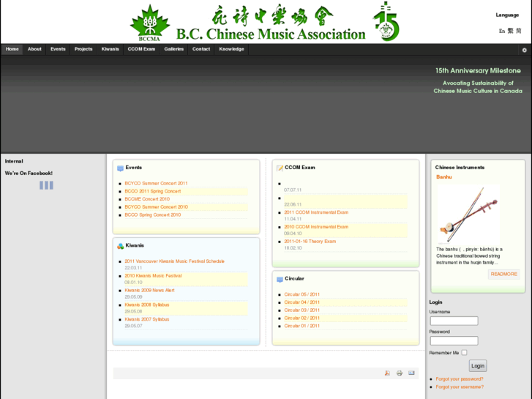Open 2010 CCOM Instrumental Exam link
532x399 pixels.
click(316, 227)
